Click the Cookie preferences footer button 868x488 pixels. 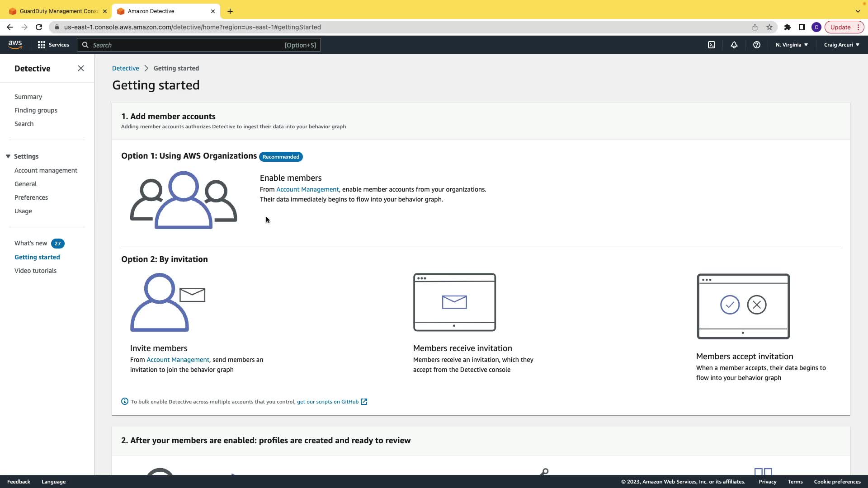(837, 482)
